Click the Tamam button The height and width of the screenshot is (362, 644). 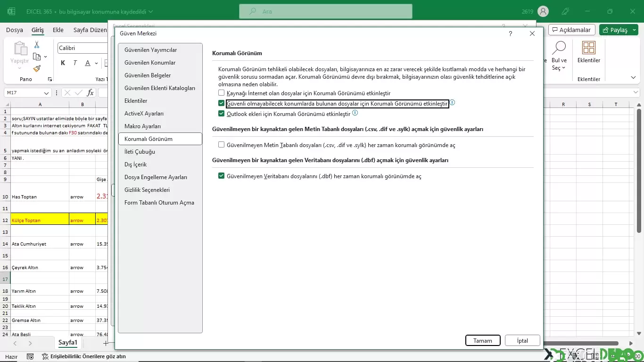point(483,340)
